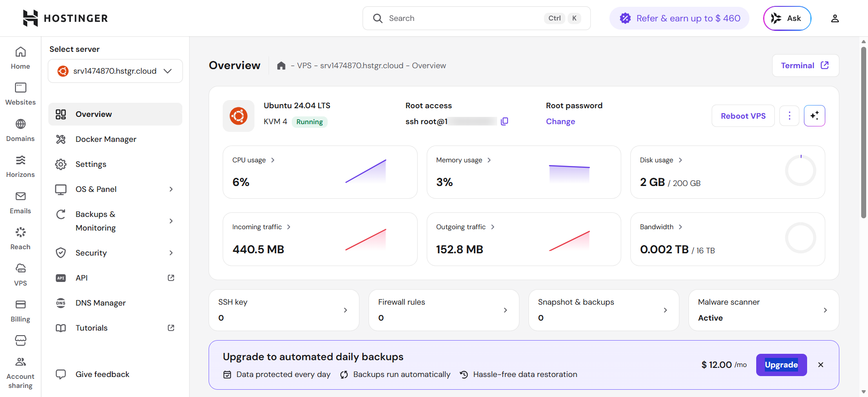Viewport: 868px width, 397px height.
Task: Click Refer & earn up to $460
Action: (x=679, y=18)
